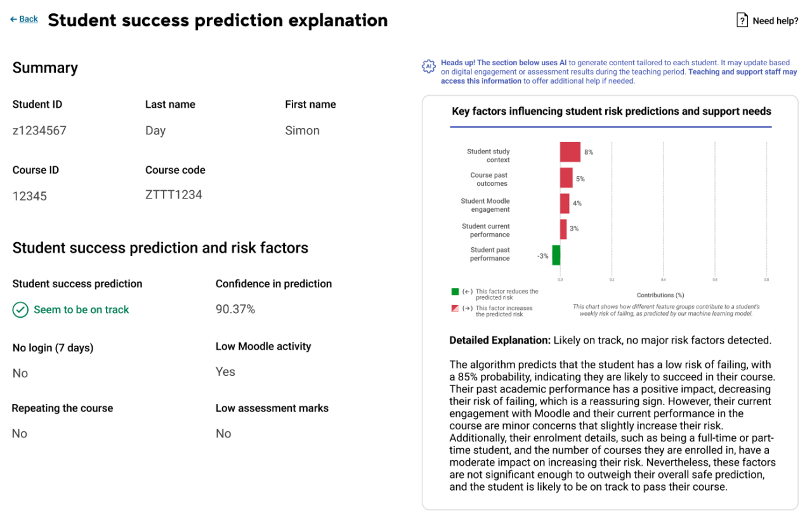The image size is (812, 518).
Task: Click the question mark inside the help icon
Action: [742, 20]
